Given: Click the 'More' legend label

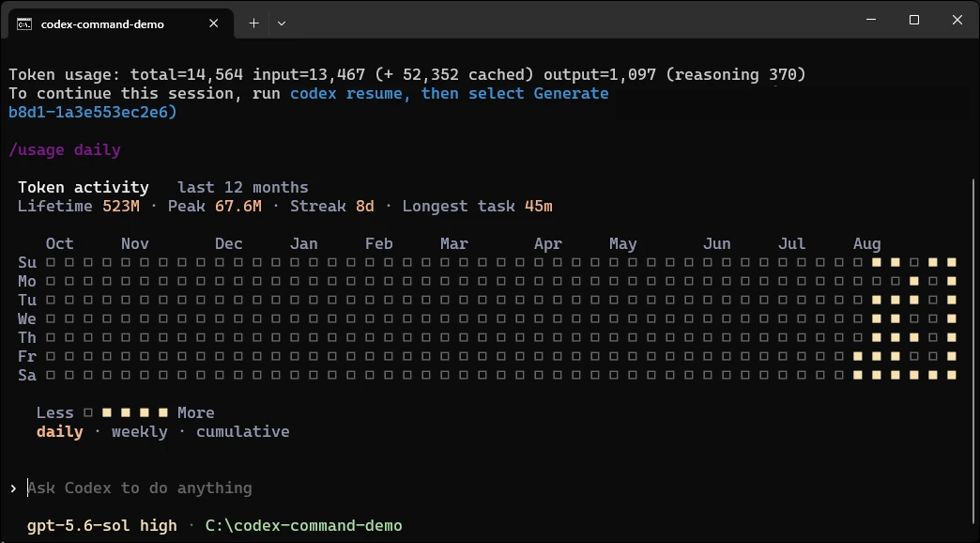Looking at the screenshot, I should [195, 412].
